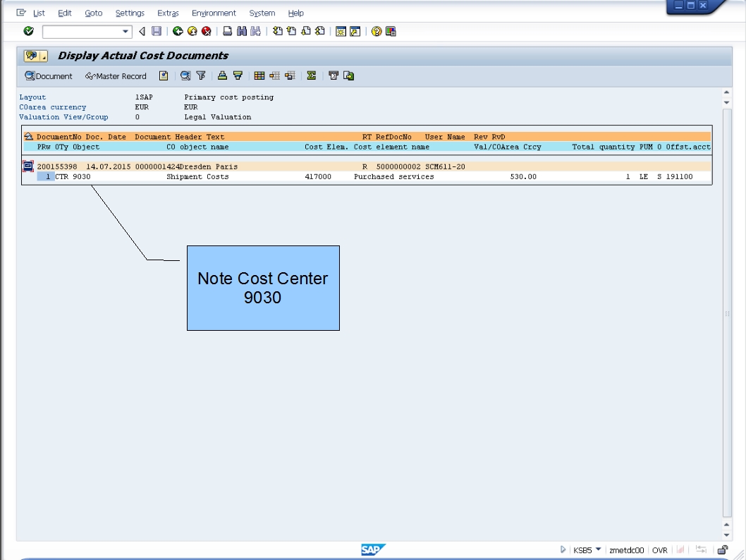Screen dimensions: 746x560
Task: Click the window control icon left of List
Action: point(21,13)
